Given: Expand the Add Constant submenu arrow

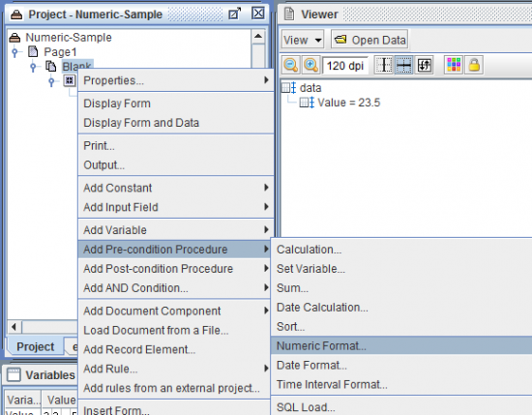Looking at the screenshot, I should click(x=266, y=188).
